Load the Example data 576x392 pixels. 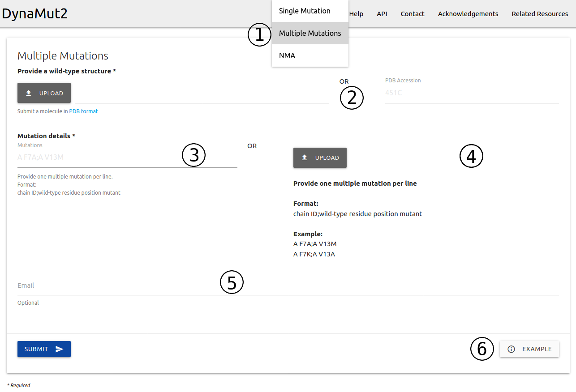click(529, 349)
